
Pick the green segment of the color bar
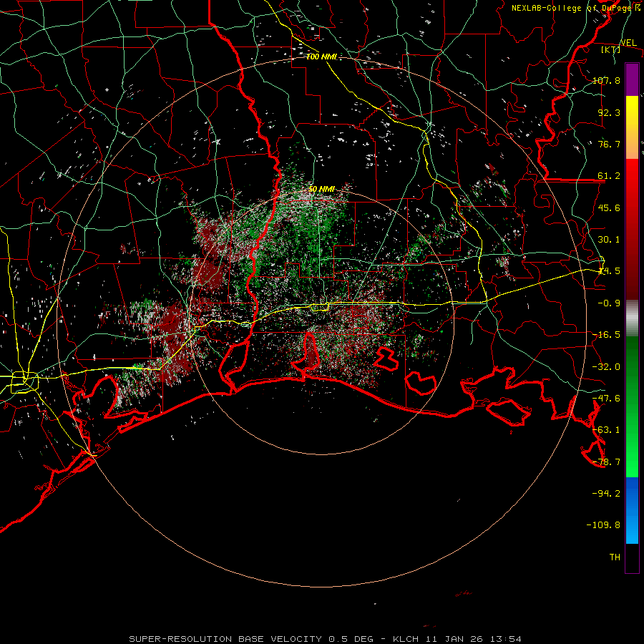pos(632,406)
